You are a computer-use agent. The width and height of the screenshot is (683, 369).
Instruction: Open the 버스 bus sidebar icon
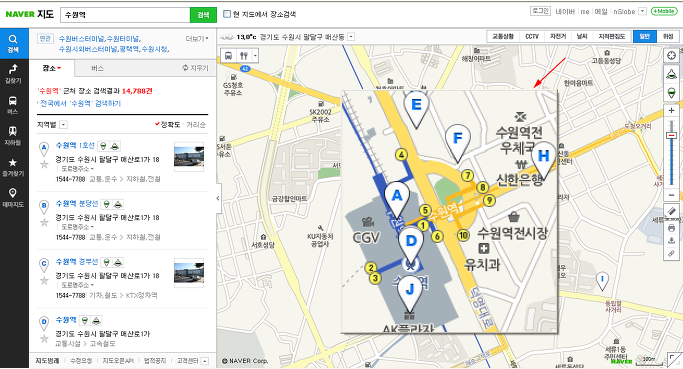coord(14,105)
